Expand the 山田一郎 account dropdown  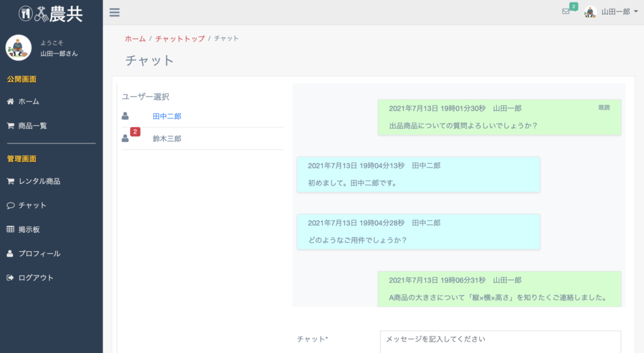611,12
